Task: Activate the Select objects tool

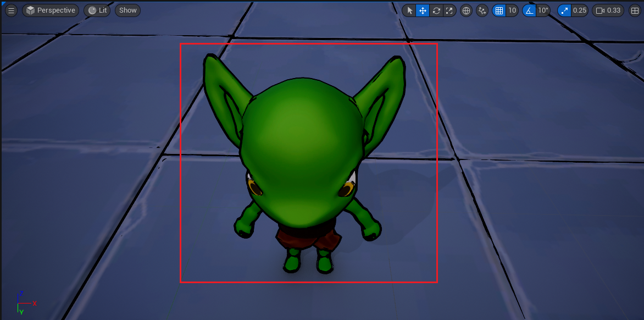Action: [x=409, y=10]
